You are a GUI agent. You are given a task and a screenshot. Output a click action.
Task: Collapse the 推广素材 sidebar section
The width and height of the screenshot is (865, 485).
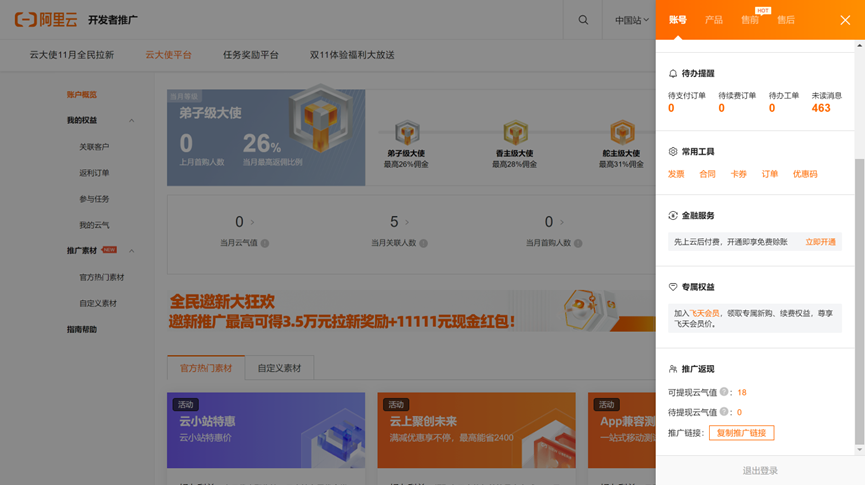[x=131, y=251]
